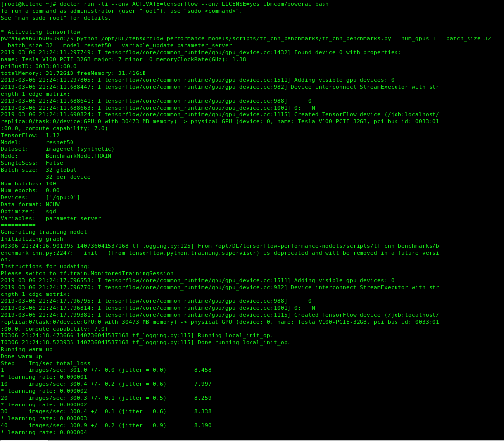Click the '32 per device' line
Image resolution: width=504 pixels, height=441 pixels.
[x=68, y=177]
